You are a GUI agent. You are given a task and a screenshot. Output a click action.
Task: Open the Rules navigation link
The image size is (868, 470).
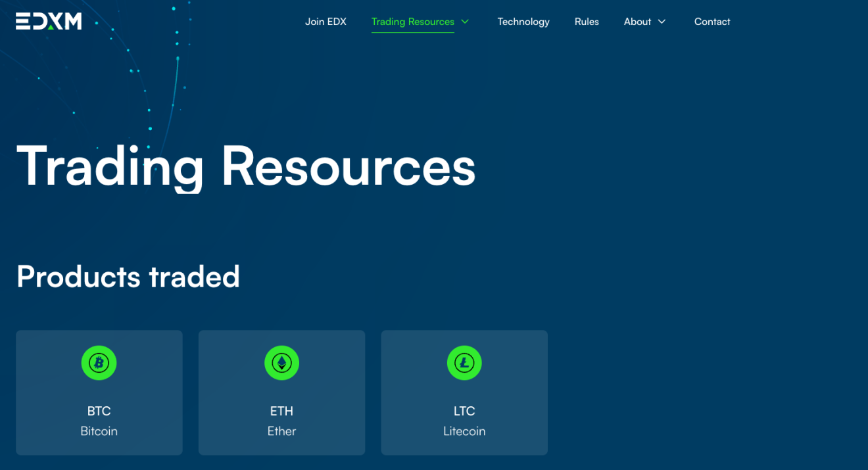[587, 22]
